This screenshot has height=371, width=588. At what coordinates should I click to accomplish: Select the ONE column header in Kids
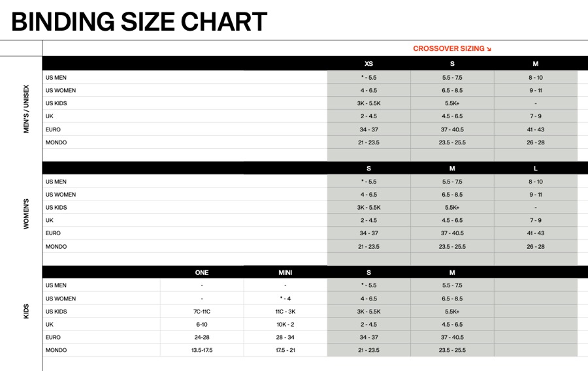pyautogui.click(x=202, y=272)
